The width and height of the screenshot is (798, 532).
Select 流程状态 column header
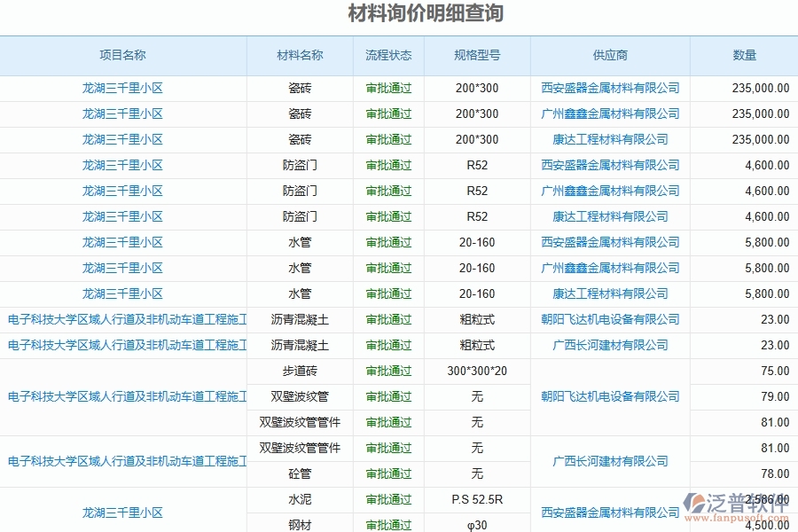(x=387, y=55)
